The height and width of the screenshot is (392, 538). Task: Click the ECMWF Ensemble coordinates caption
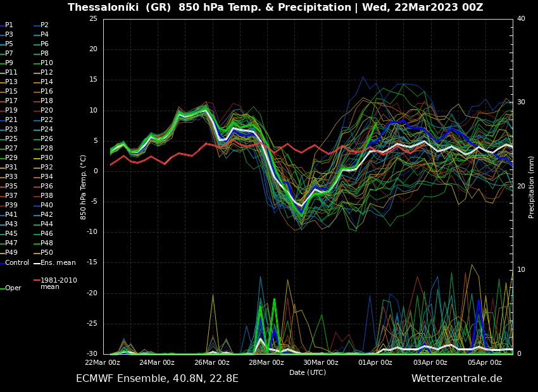pyautogui.click(x=157, y=379)
